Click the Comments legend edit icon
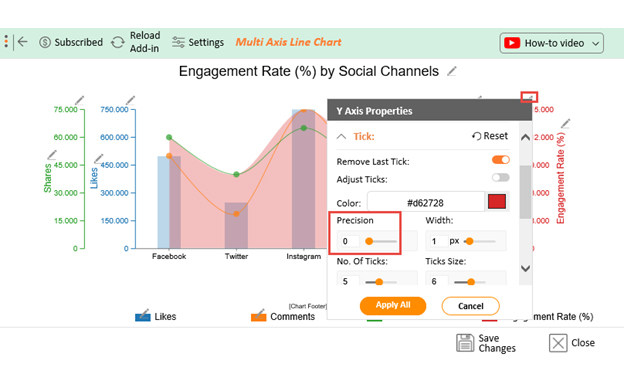Viewport: 624px width, 385px height. click(258, 315)
